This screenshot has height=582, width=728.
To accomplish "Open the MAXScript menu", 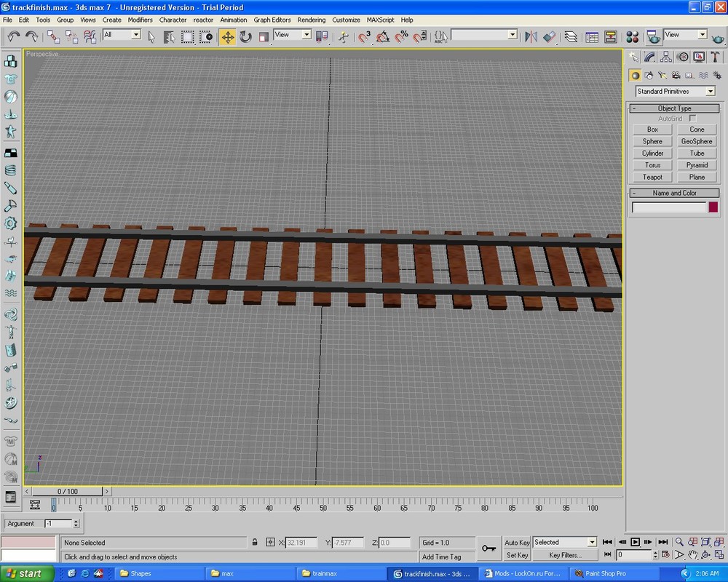I will click(x=381, y=20).
